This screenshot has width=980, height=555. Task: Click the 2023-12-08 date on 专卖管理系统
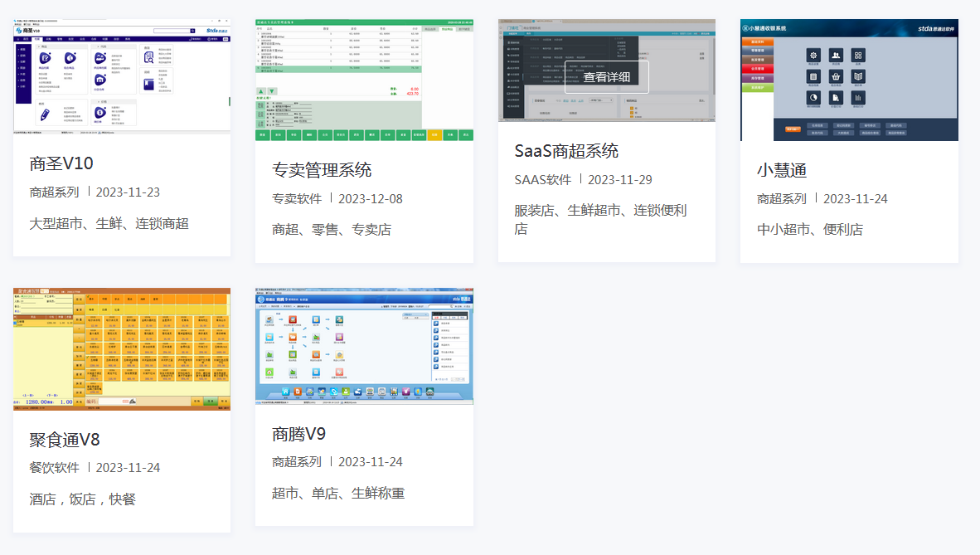coord(370,198)
